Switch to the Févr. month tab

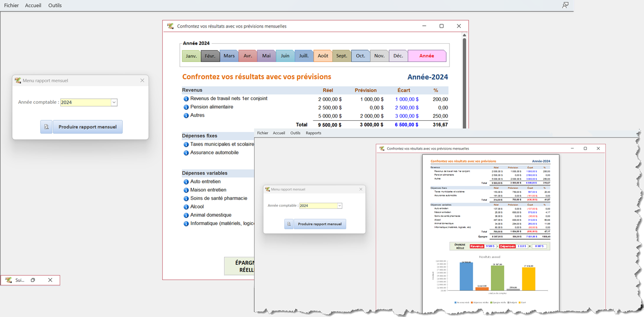[x=210, y=56]
